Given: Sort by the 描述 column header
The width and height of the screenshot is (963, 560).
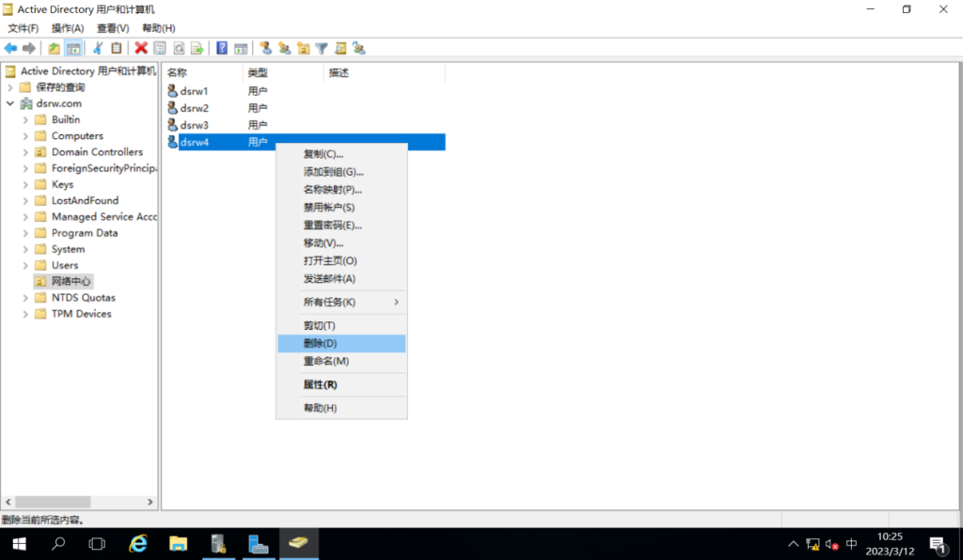Looking at the screenshot, I should click(x=385, y=72).
